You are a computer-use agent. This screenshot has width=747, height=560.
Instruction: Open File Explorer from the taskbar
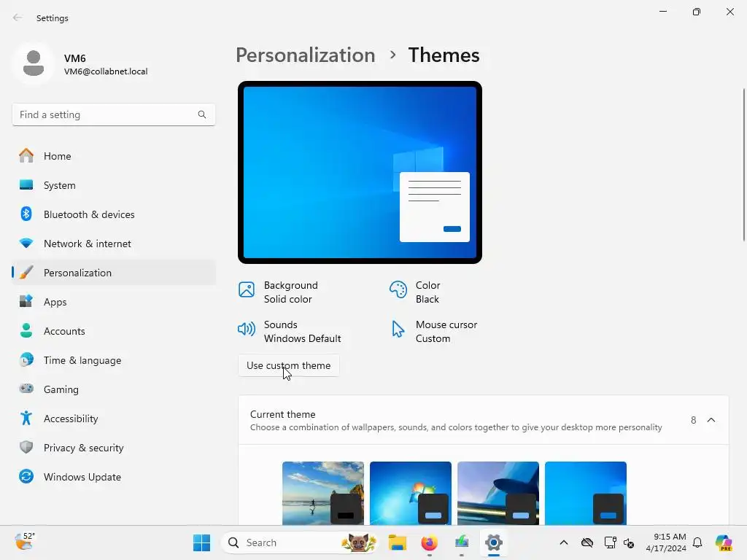[x=398, y=542]
